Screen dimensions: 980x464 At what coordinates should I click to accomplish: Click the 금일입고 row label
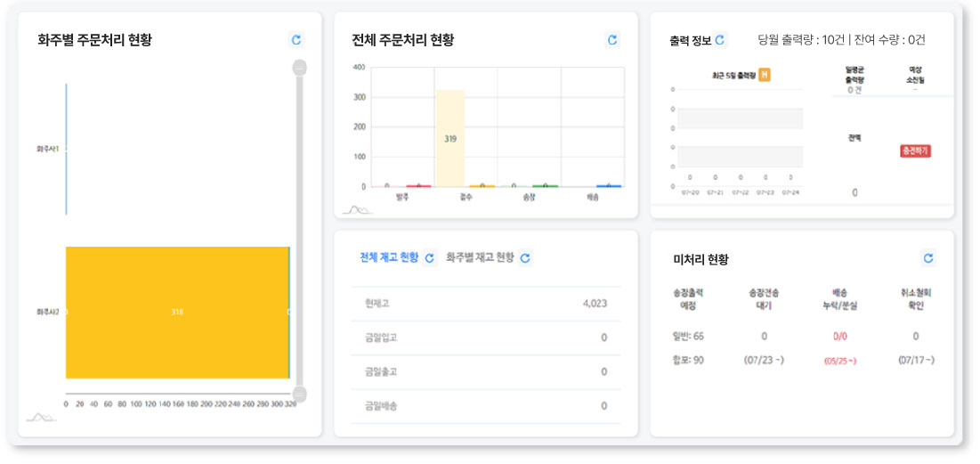click(381, 338)
